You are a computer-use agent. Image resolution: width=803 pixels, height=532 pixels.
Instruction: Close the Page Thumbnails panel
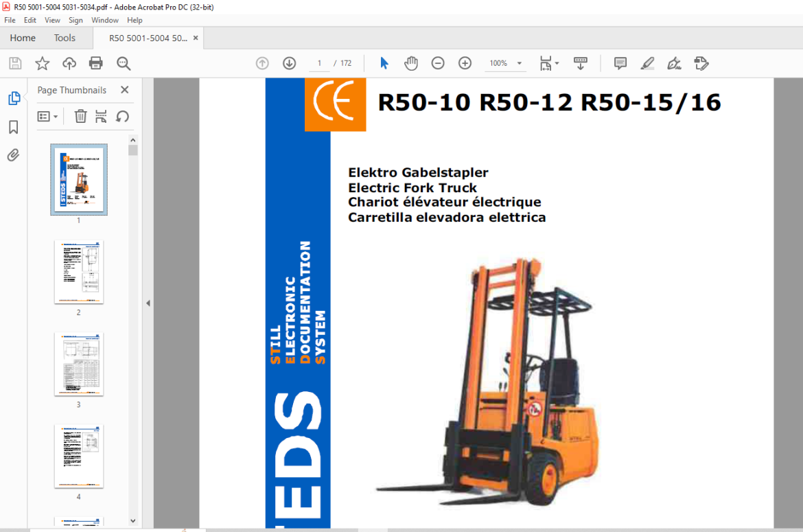point(124,90)
